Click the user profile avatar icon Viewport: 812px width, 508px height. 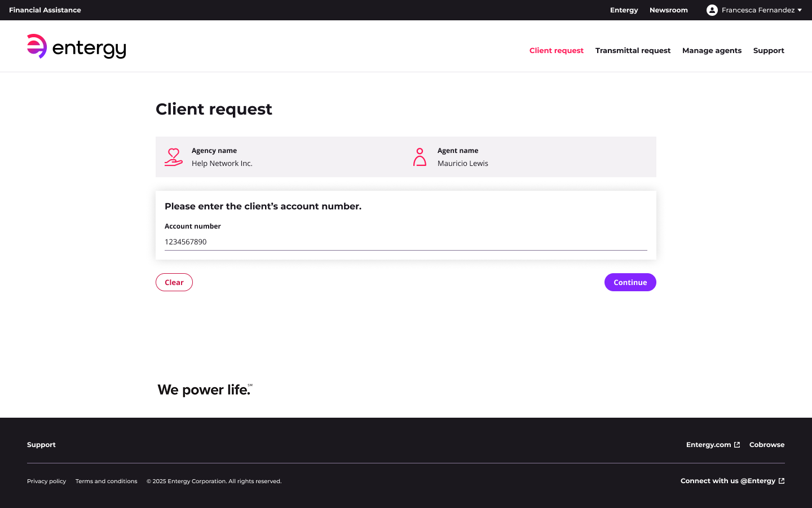coord(712,10)
